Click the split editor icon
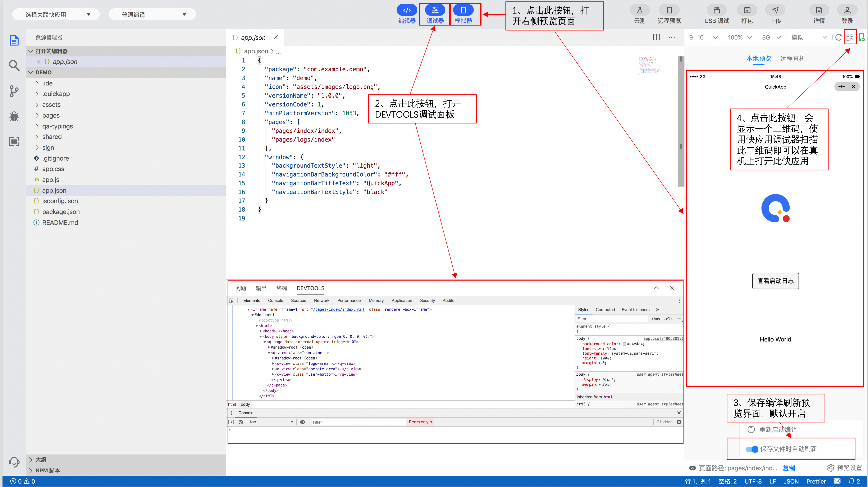 pos(656,37)
